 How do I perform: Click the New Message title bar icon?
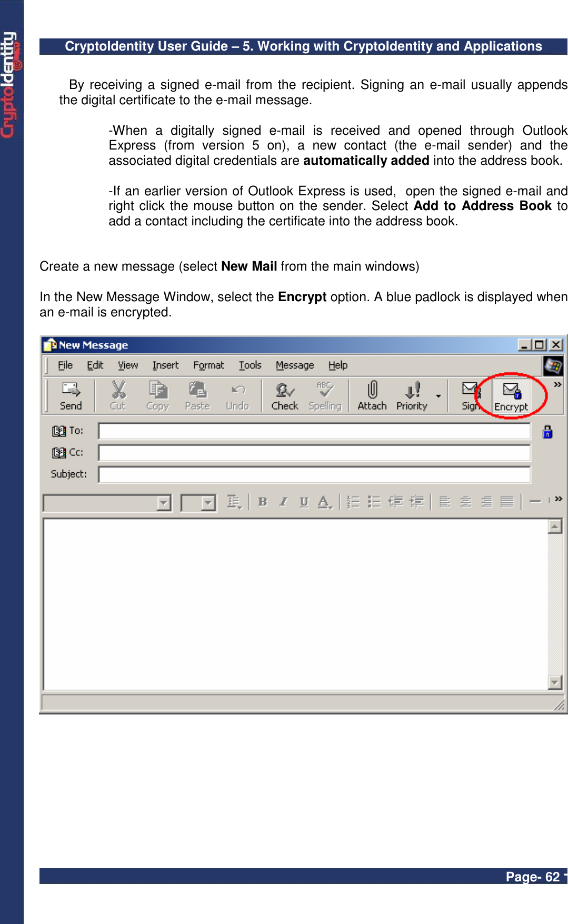tap(51, 345)
